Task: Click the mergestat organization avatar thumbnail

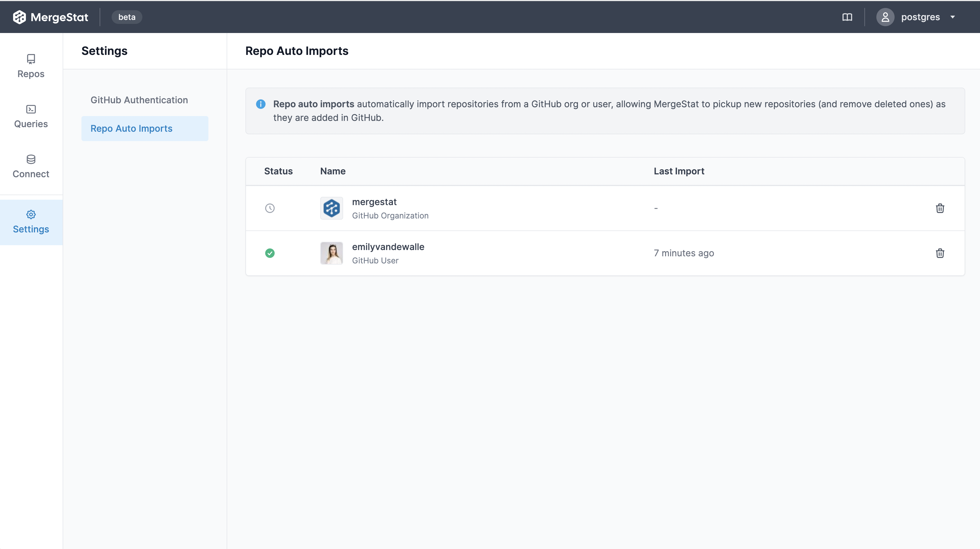Action: tap(331, 208)
